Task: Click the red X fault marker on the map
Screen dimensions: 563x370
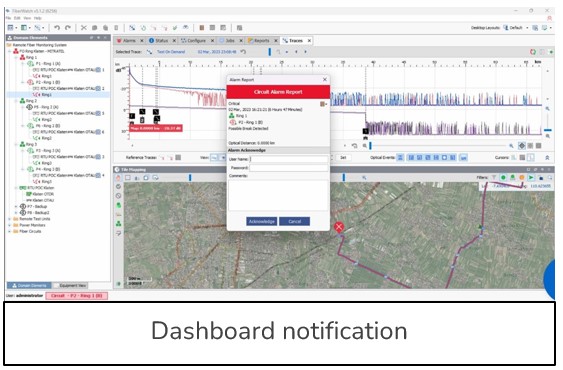Action: point(339,227)
